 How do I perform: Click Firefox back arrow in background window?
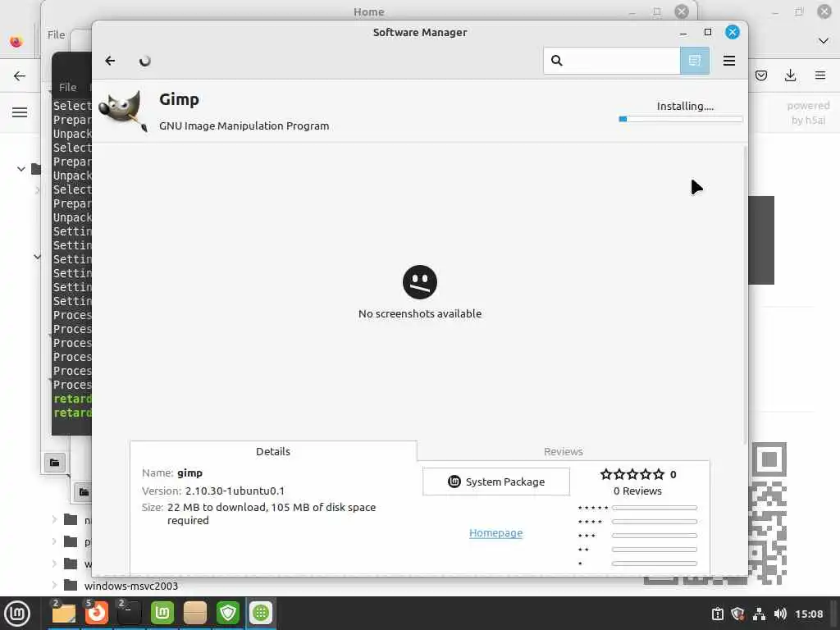tap(20, 75)
